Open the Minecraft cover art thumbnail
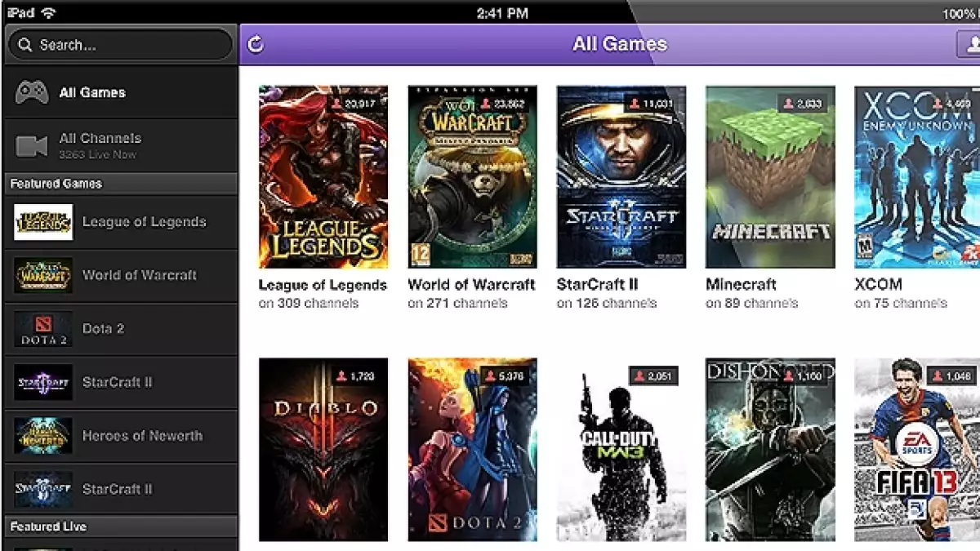The width and height of the screenshot is (980, 551). (x=770, y=177)
